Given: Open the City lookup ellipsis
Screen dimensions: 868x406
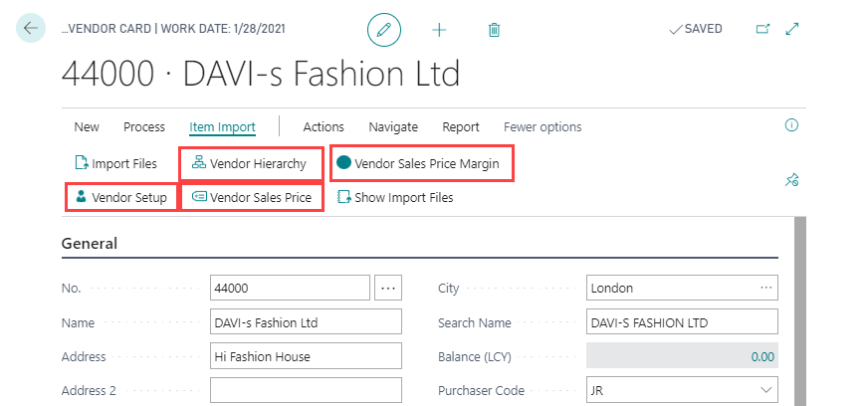Looking at the screenshot, I should [764, 289].
